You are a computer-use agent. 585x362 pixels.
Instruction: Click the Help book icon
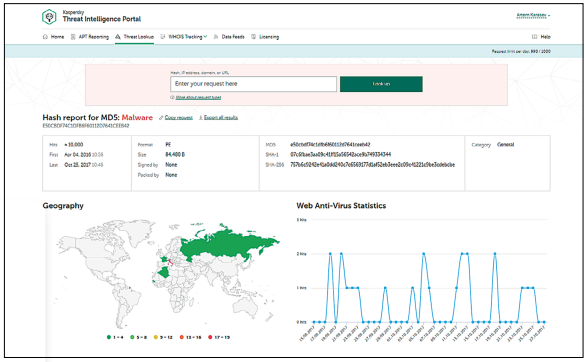click(x=534, y=37)
